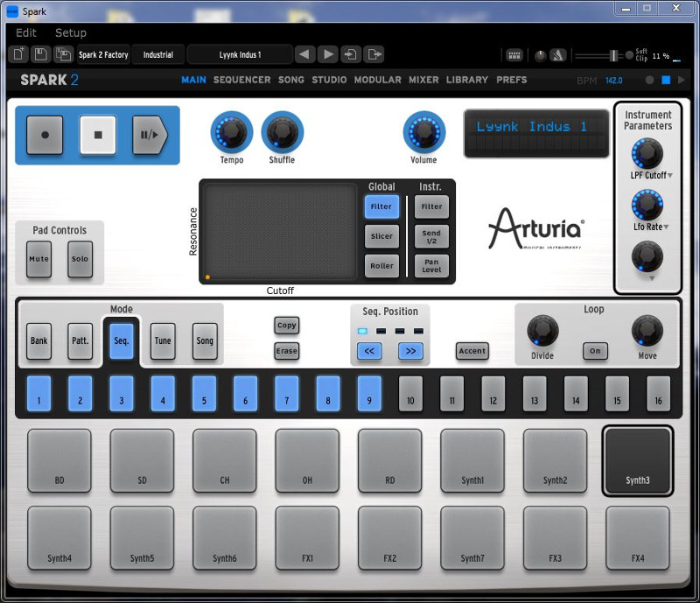The image size is (700, 603).
Task: Click the small knob icon in top bar
Action: [540, 56]
